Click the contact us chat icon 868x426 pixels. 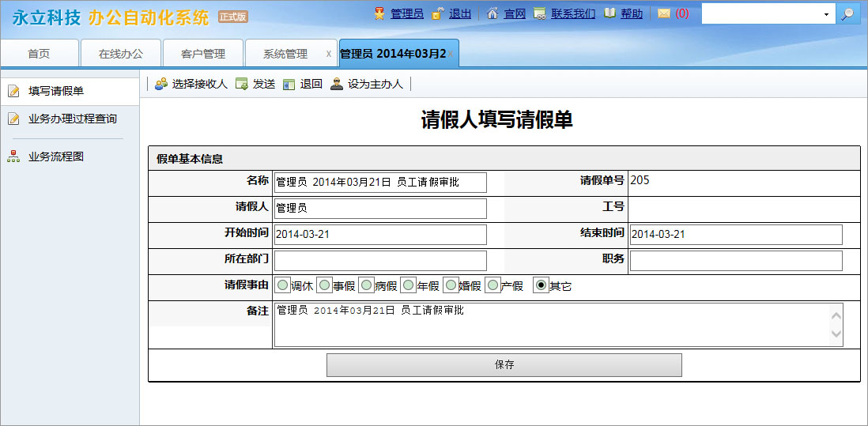[540, 14]
